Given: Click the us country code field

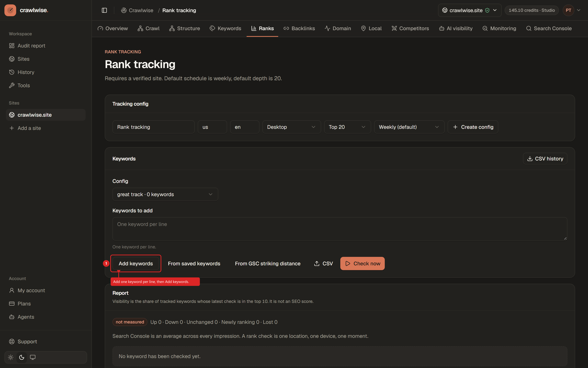Looking at the screenshot, I should [x=212, y=127].
